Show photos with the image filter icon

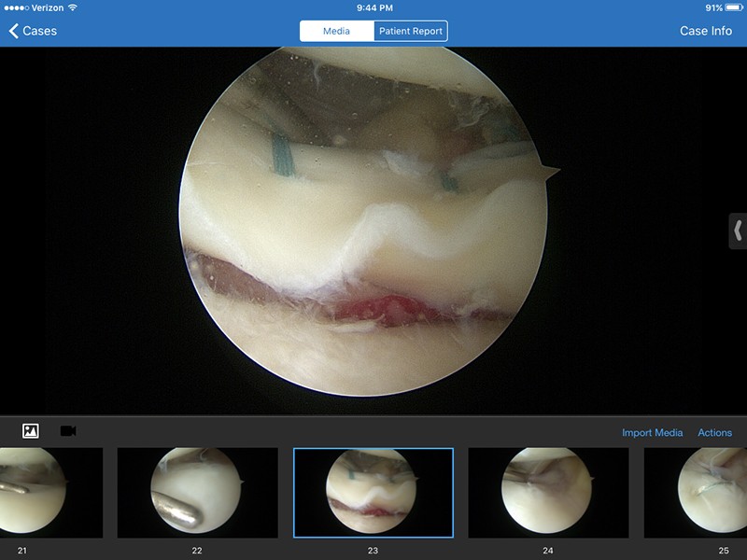tap(31, 431)
